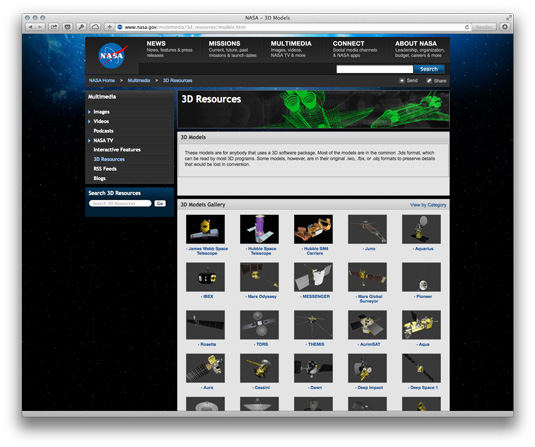Image resolution: width=535 pixels, height=447 pixels.
Task: Expand the Videos sidebar arrow
Action: pyautogui.click(x=89, y=121)
